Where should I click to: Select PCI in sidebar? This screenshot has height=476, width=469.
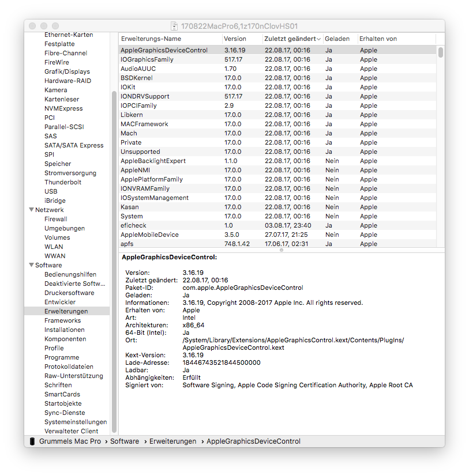50,118
